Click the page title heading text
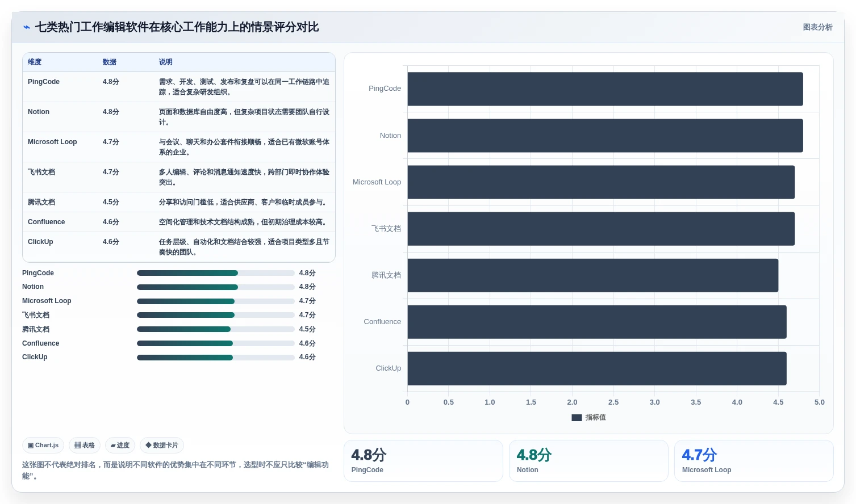The height and width of the screenshot is (504, 856). pyautogui.click(x=177, y=27)
